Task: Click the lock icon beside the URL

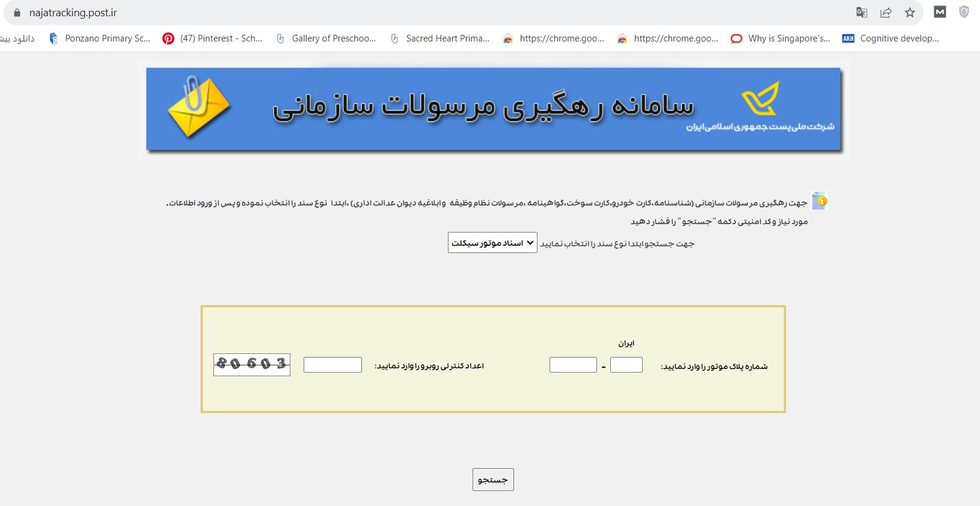Action: pos(16,13)
